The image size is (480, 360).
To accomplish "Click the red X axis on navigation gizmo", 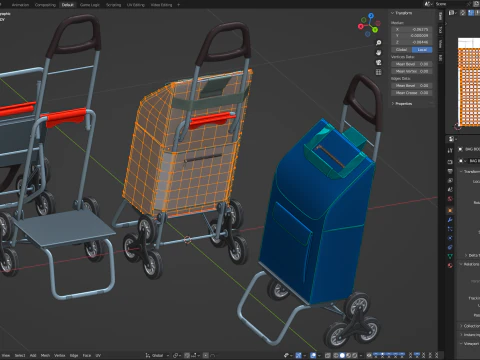I will click(361, 26).
